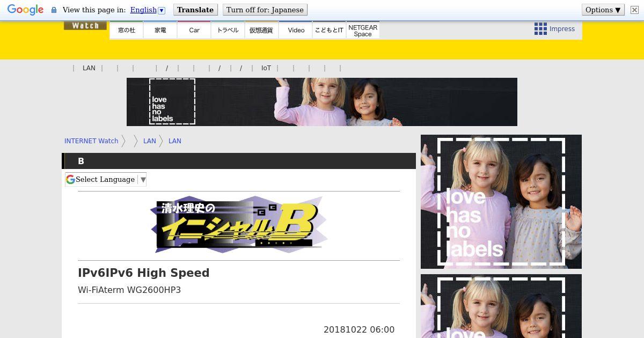Click the Google logo in translate bar

coord(25,10)
